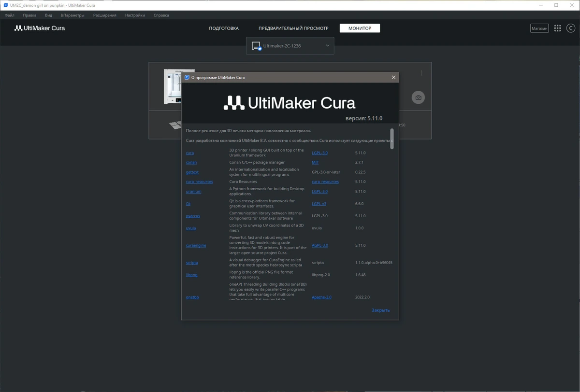The image size is (580, 392).
Task: Open the LGPL-3.0 license for cura
Action: [320, 153]
